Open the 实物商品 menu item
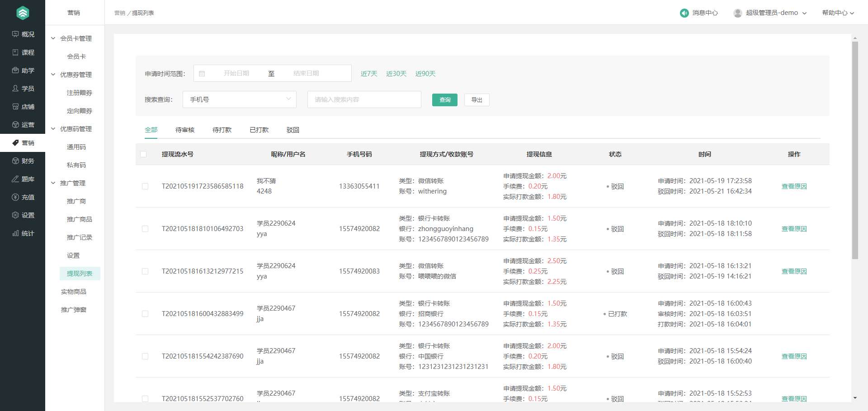 (x=74, y=292)
